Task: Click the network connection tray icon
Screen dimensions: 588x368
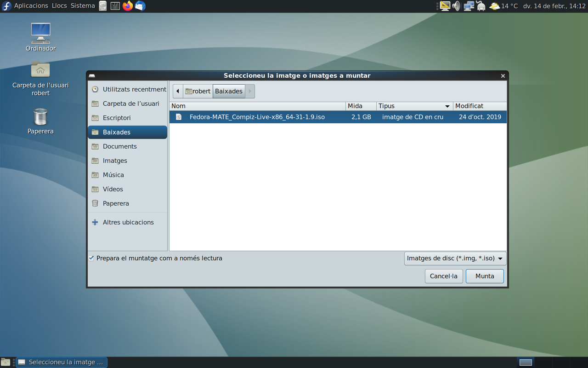Action: [469, 6]
